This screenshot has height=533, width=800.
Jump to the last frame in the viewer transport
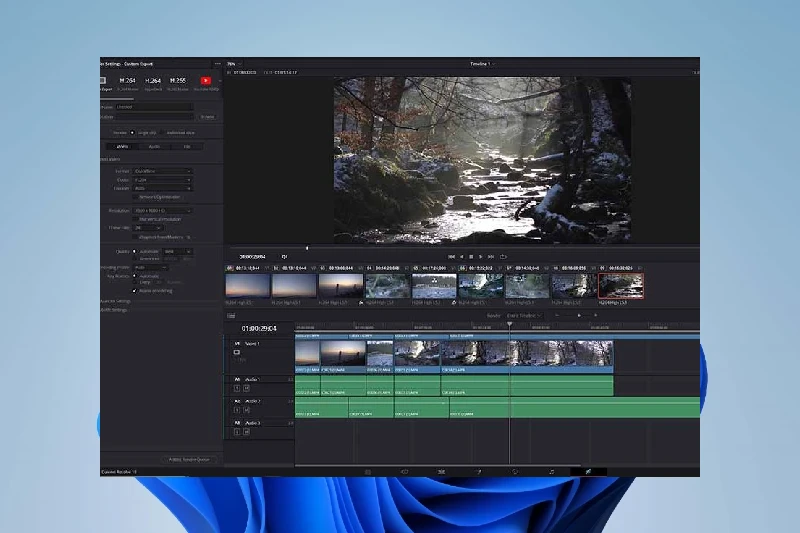tap(491, 257)
